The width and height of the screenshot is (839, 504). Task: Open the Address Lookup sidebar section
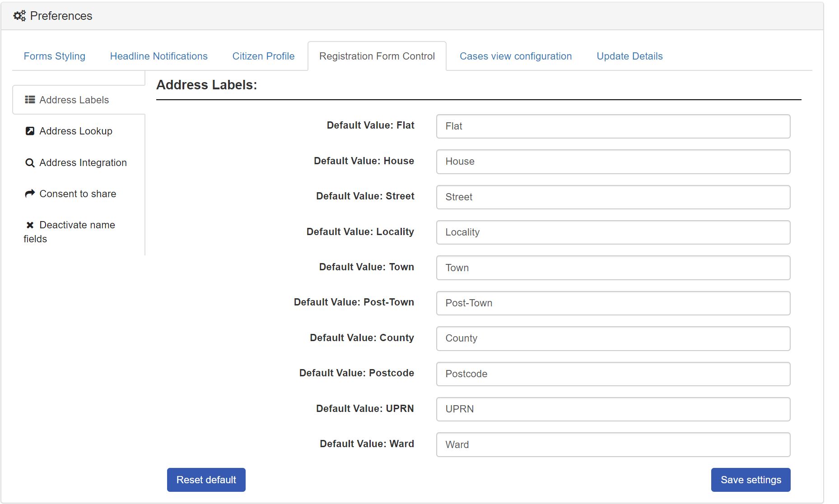pos(75,131)
